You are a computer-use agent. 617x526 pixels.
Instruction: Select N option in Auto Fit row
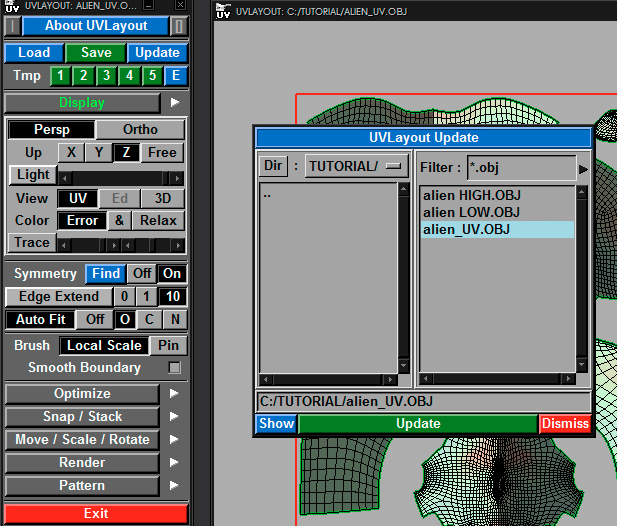pos(174,319)
